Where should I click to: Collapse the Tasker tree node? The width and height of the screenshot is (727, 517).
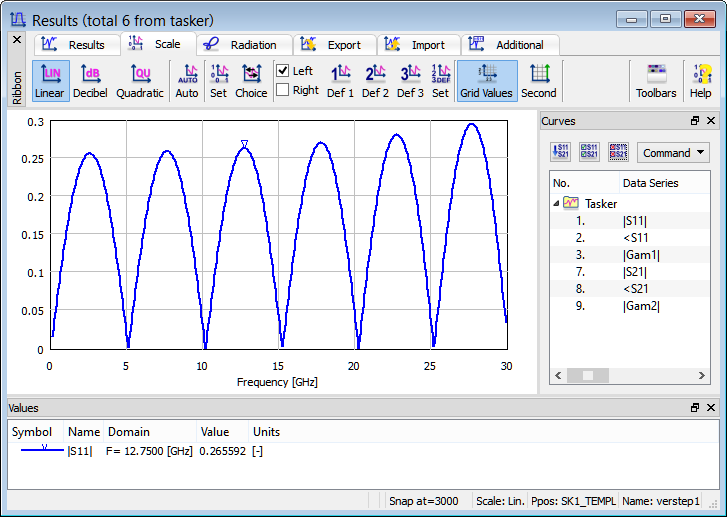point(557,203)
